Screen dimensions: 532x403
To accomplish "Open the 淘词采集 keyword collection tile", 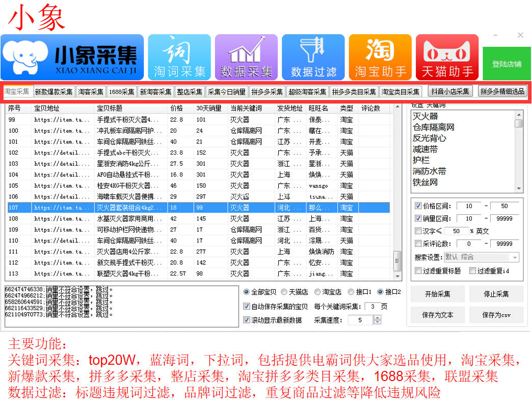I will (x=179, y=57).
